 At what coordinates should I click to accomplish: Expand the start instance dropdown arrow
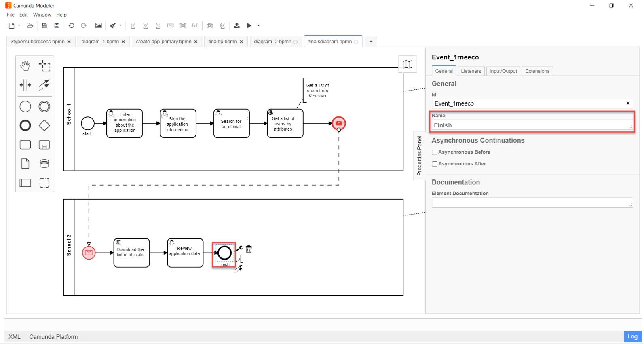(258, 25)
